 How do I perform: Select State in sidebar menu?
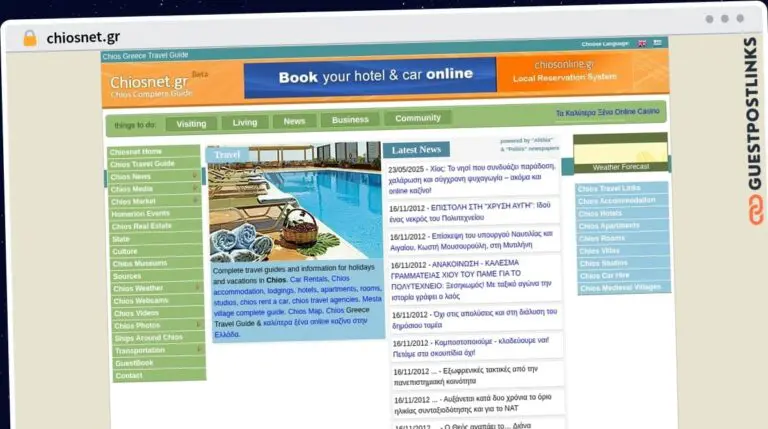[156, 239]
